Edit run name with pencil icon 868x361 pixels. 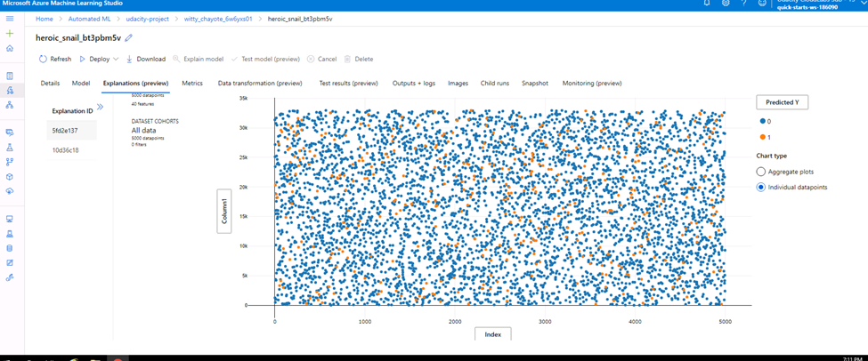coord(129,38)
